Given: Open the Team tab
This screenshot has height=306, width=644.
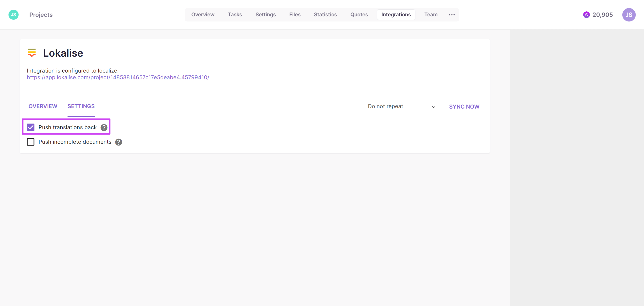Looking at the screenshot, I should [x=431, y=15].
